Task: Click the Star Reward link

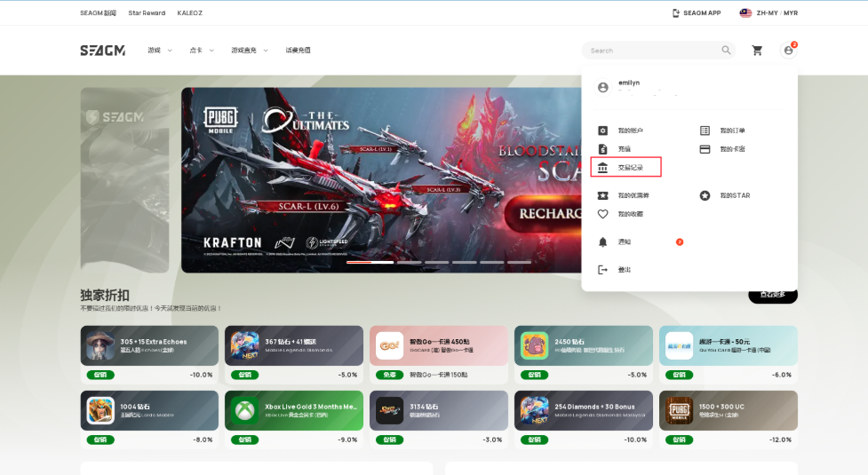Action: 147,13
